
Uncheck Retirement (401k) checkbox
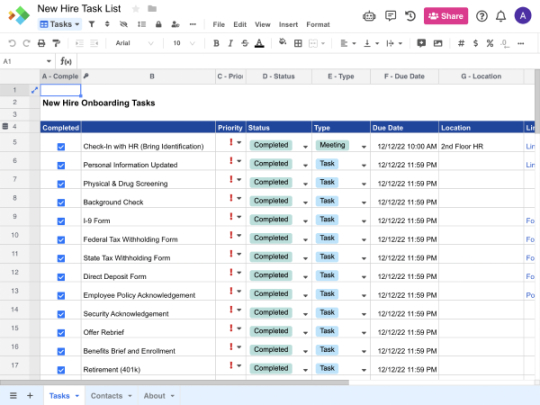pyautogui.click(x=61, y=370)
